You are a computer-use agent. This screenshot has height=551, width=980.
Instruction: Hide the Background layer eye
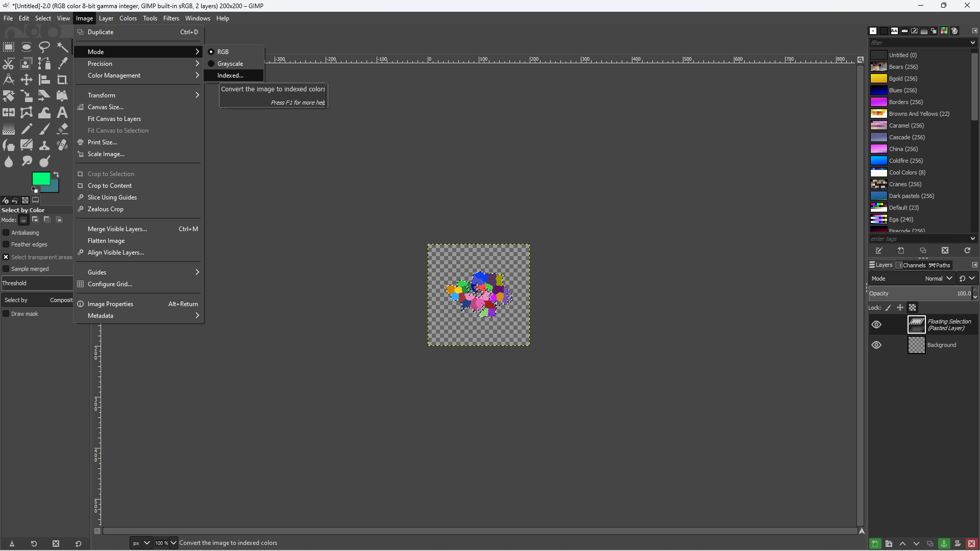[x=876, y=345]
